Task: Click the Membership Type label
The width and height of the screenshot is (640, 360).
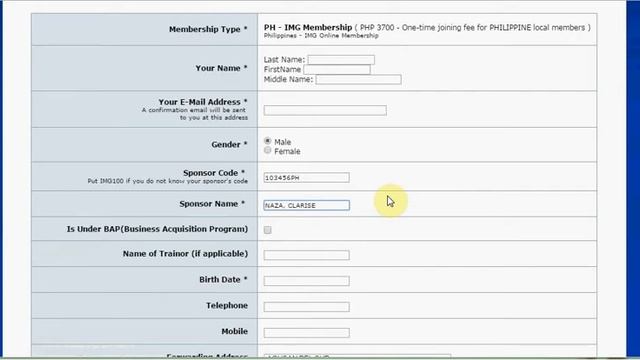Action: click(208, 29)
